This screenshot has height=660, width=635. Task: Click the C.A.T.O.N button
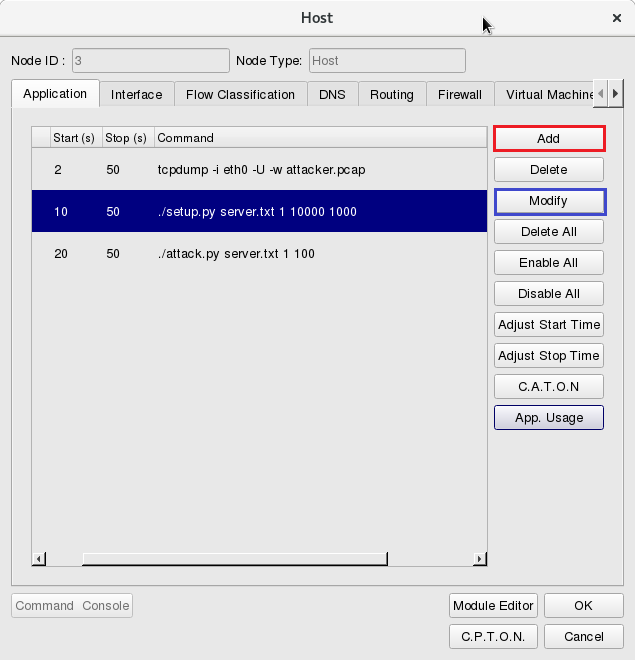(x=549, y=386)
